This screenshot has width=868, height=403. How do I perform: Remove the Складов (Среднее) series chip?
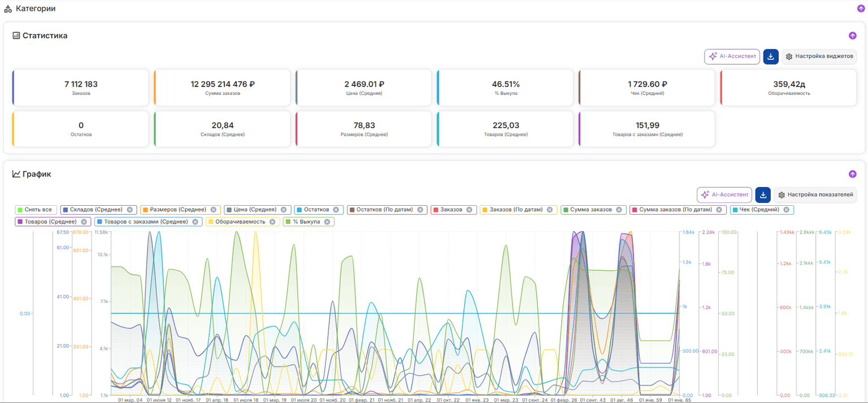(130, 210)
